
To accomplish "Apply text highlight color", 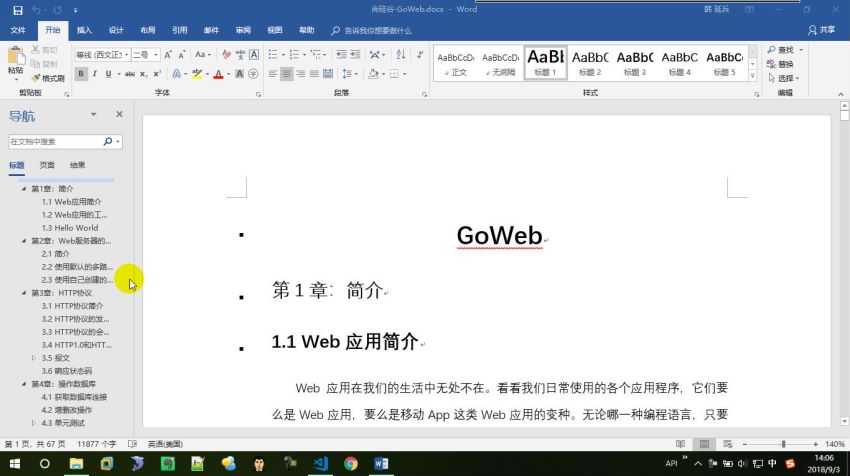I will tap(197, 74).
